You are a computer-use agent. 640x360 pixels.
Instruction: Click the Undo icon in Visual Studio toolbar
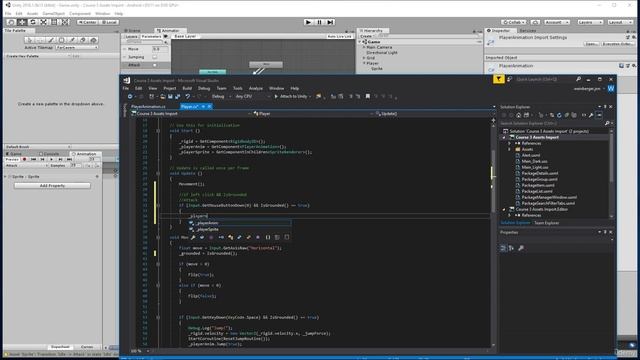188,96
